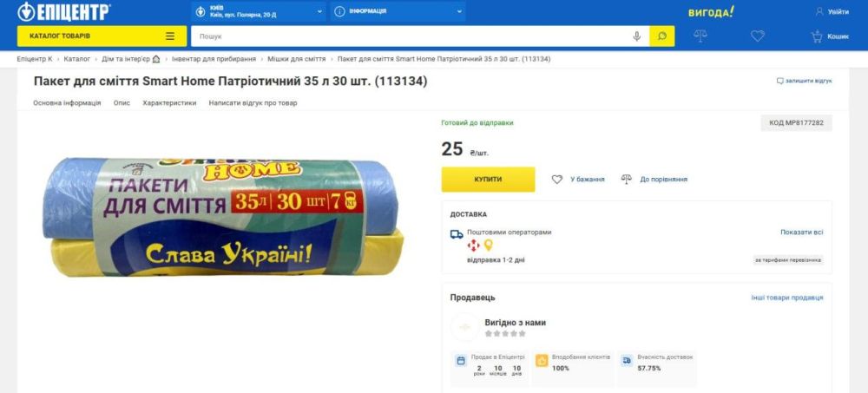Click the home icon in breadcrumbs

pyautogui.click(x=156, y=59)
